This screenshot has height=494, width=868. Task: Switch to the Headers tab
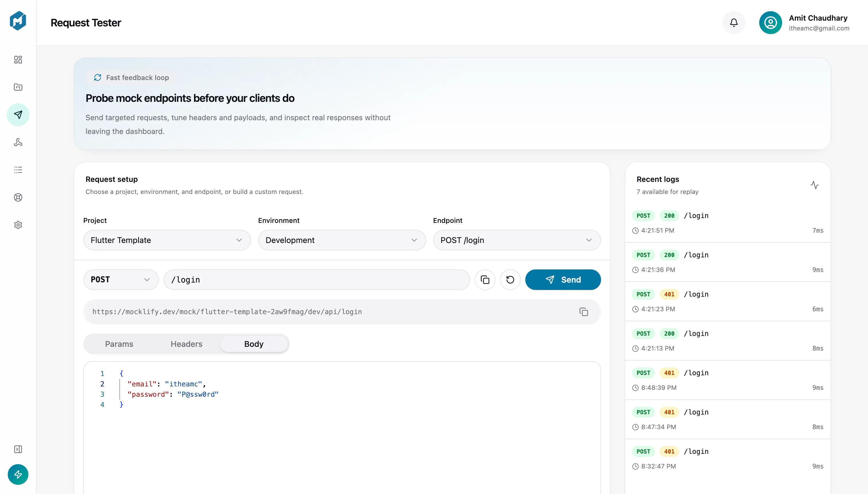click(x=186, y=344)
